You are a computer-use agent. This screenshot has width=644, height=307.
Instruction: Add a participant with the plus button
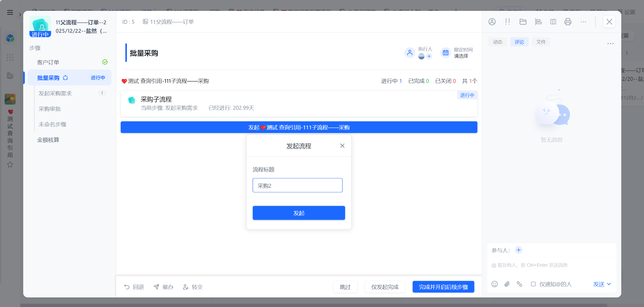coord(518,250)
